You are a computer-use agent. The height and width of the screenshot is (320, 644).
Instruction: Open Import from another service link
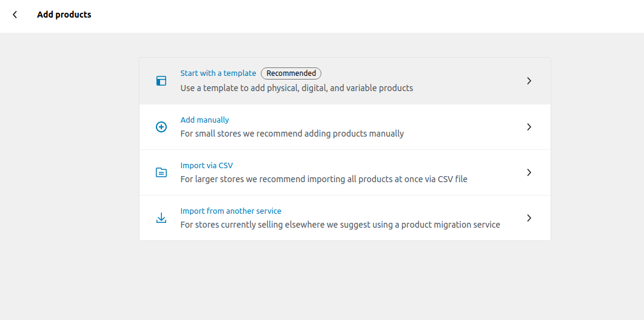coord(231,211)
